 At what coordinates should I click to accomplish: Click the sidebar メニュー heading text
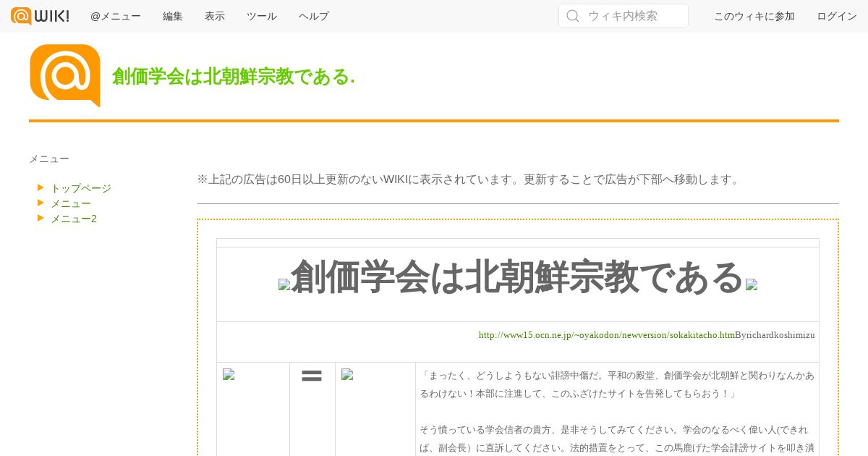click(49, 159)
